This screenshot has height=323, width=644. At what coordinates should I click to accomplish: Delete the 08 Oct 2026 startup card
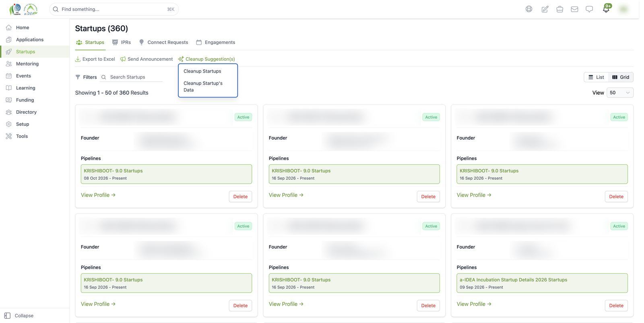pos(240,197)
